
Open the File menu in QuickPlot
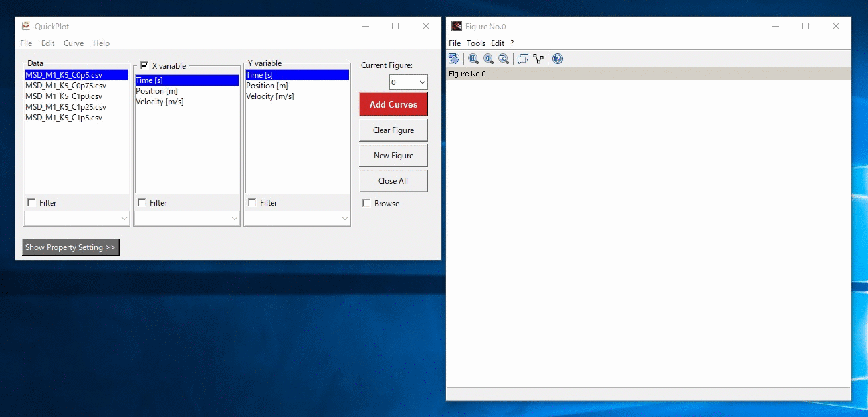[26, 43]
